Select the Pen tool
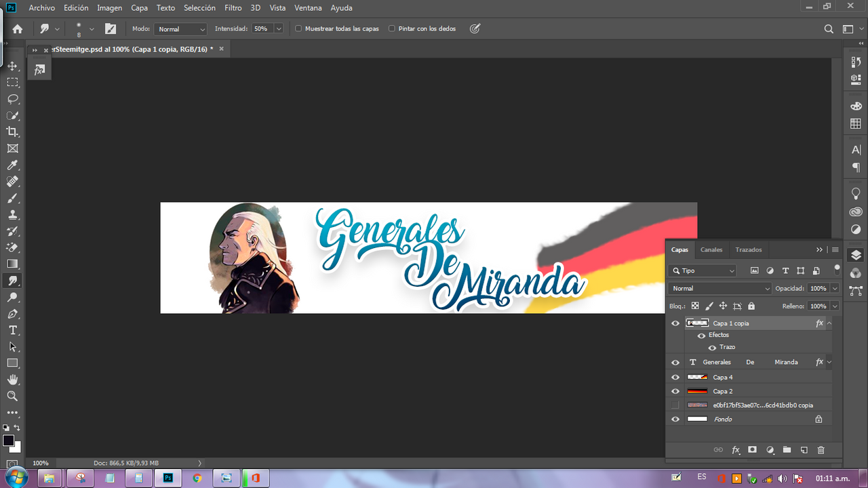Image resolution: width=868 pixels, height=488 pixels. (x=12, y=314)
